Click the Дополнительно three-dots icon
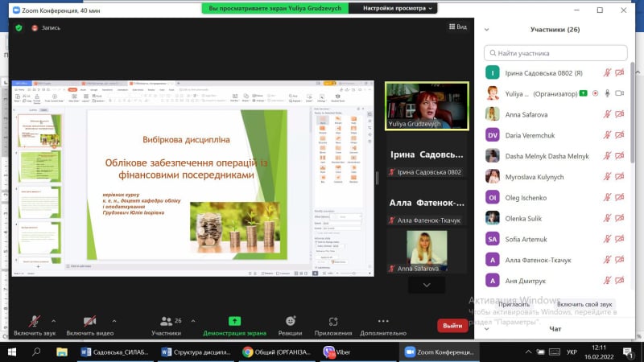644x362 pixels. pos(383,320)
